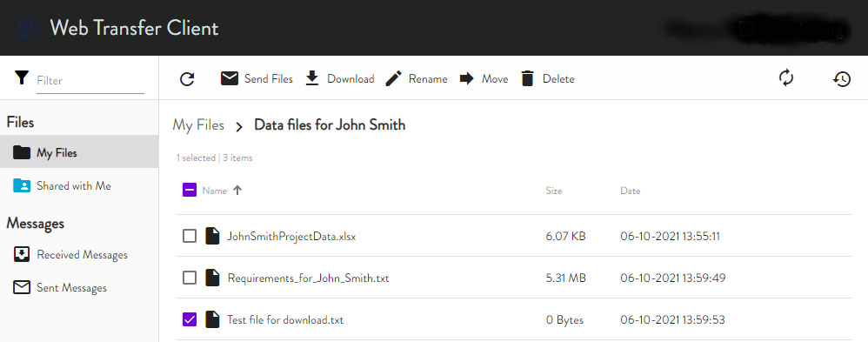Sort by the Name column header
Viewport: 868px width, 342px height.
click(215, 191)
